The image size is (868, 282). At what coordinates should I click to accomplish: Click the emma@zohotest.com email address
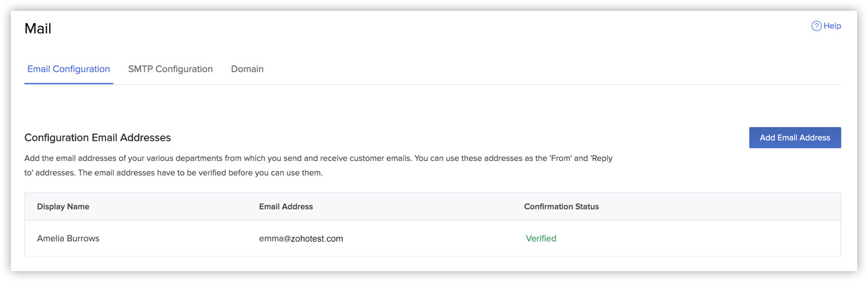301,238
